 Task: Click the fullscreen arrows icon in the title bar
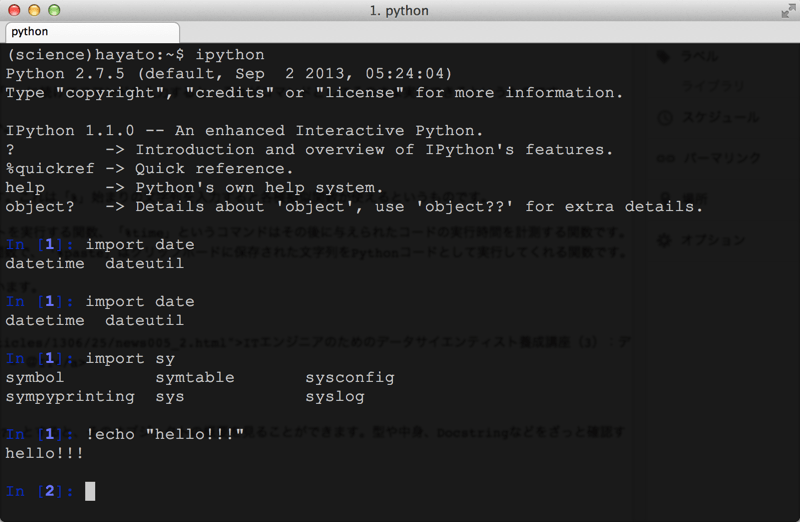pyautogui.click(x=788, y=11)
